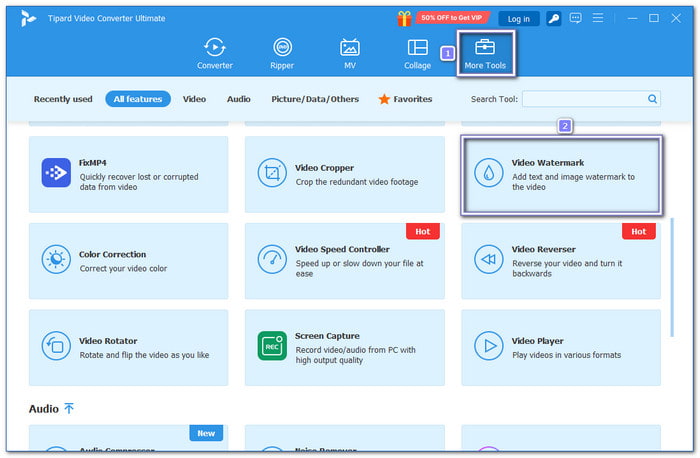The image size is (700, 458).
Task: Show the Recently used tab
Action: click(x=63, y=99)
